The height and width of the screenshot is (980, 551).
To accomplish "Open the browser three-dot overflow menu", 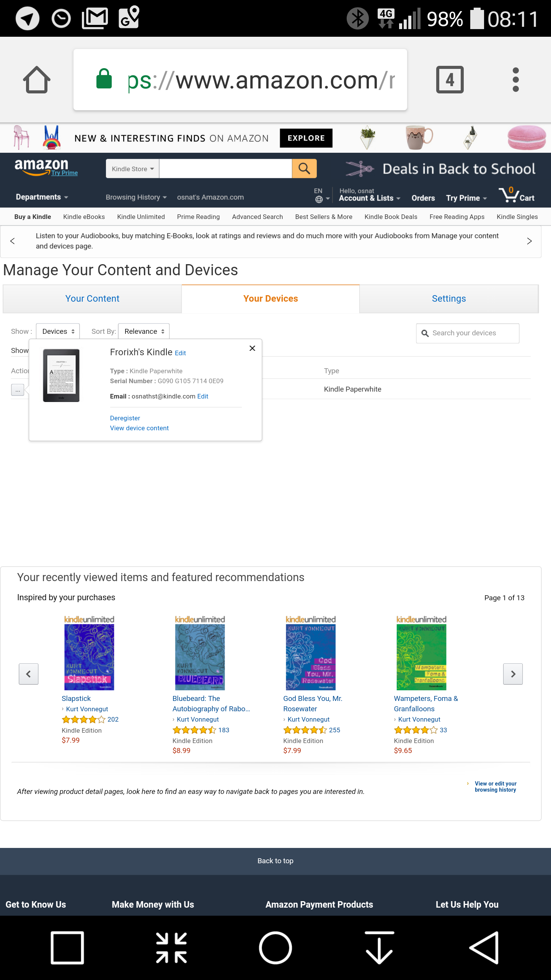I will coord(515,80).
